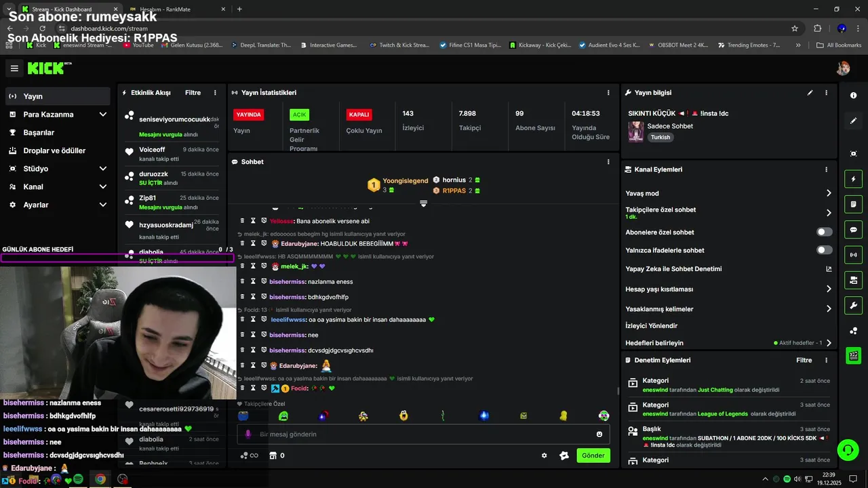The width and height of the screenshot is (868, 488).
Task: Open YouTube bookmark in bookmarks bar
Action: click(138, 45)
